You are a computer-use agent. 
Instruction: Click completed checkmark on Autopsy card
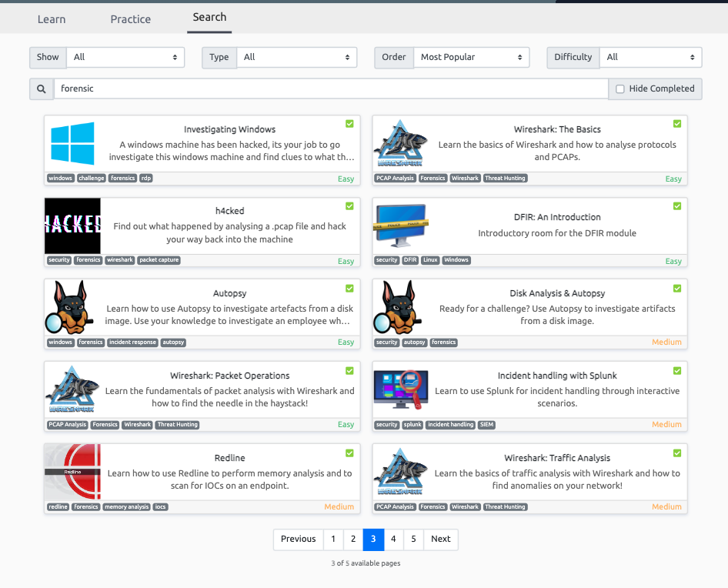[349, 289]
